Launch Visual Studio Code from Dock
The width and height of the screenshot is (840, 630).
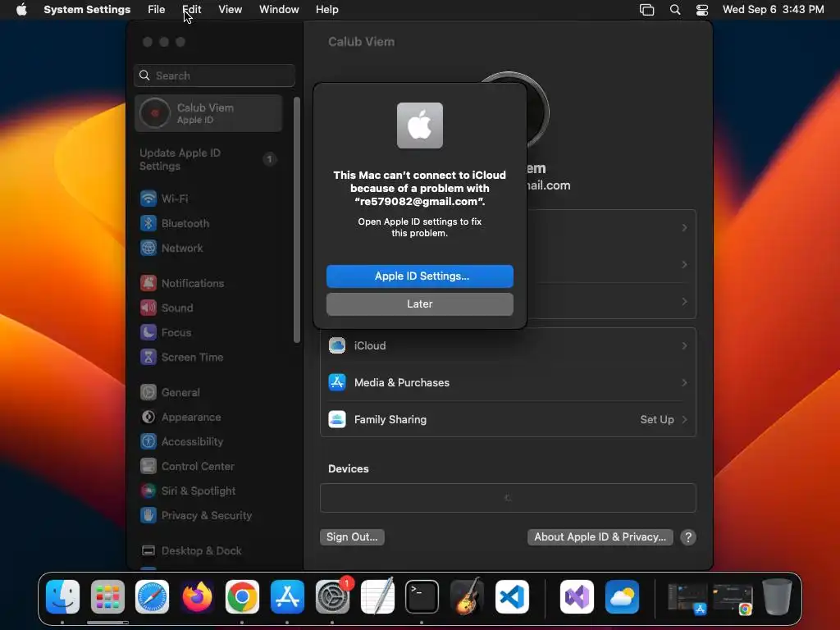pyautogui.click(x=512, y=596)
